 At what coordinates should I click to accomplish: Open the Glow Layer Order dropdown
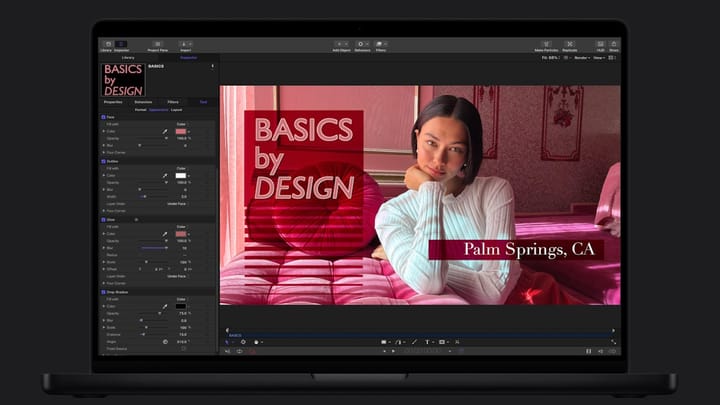[x=177, y=276]
